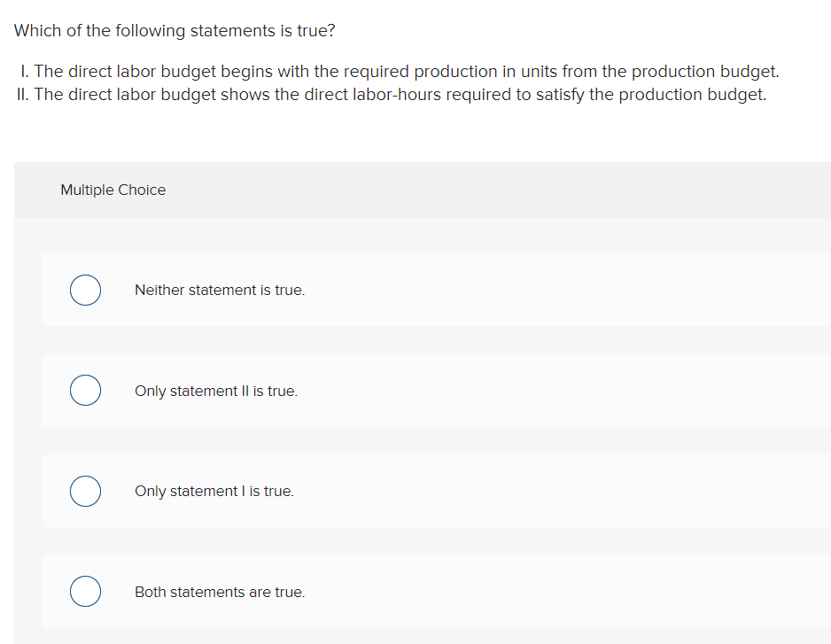Screen dimensions: 831x644
Task: Click the Roman numeral 'I.' before the first statement
Action: (24, 72)
